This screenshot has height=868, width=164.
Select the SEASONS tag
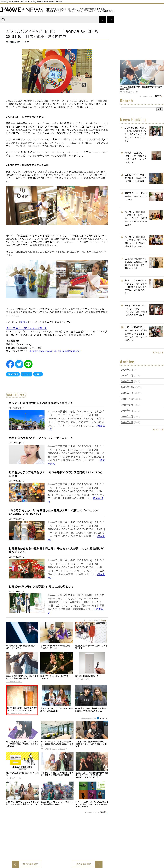[x=13, y=374]
